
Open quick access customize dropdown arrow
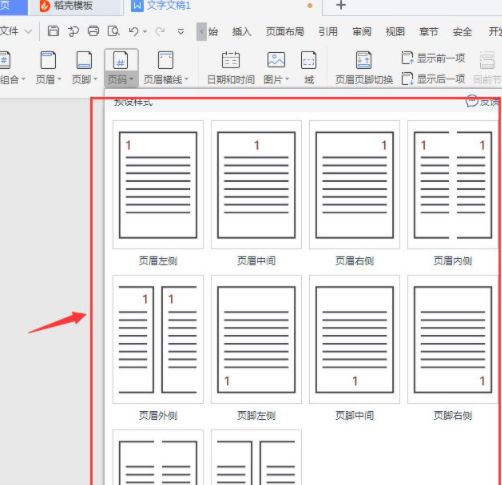181,32
